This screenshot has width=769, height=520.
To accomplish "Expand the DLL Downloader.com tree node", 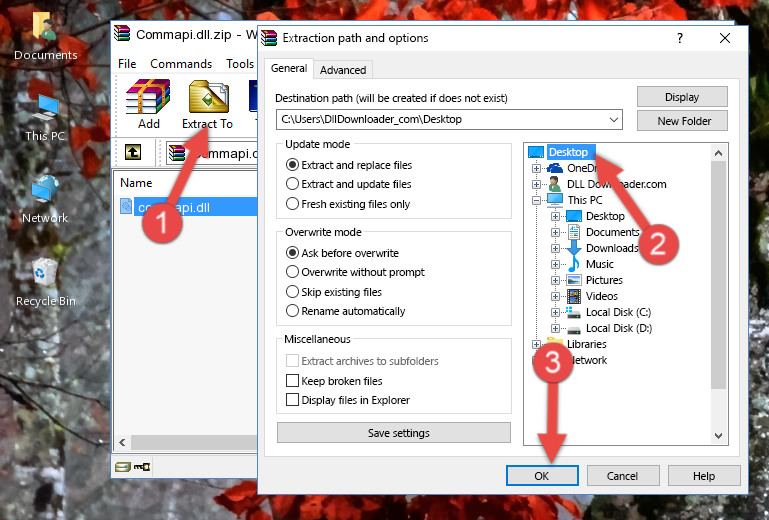I will click(536, 184).
